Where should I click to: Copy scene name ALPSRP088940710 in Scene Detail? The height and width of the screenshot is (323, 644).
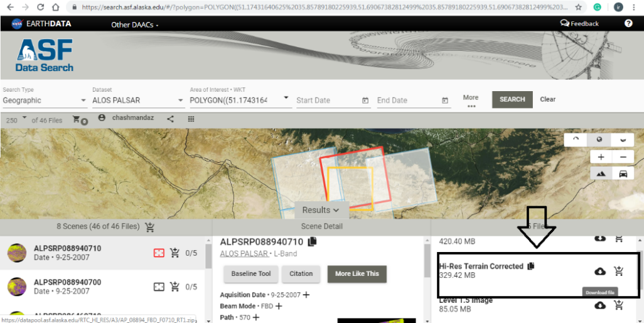312,242
